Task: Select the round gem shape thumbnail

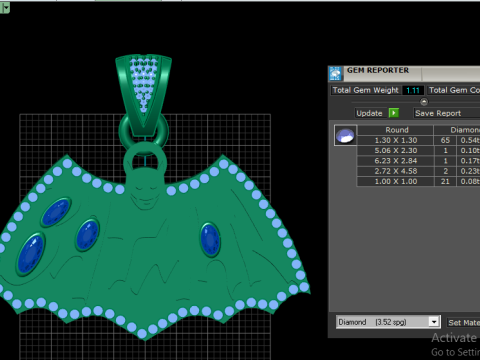Action: click(345, 135)
